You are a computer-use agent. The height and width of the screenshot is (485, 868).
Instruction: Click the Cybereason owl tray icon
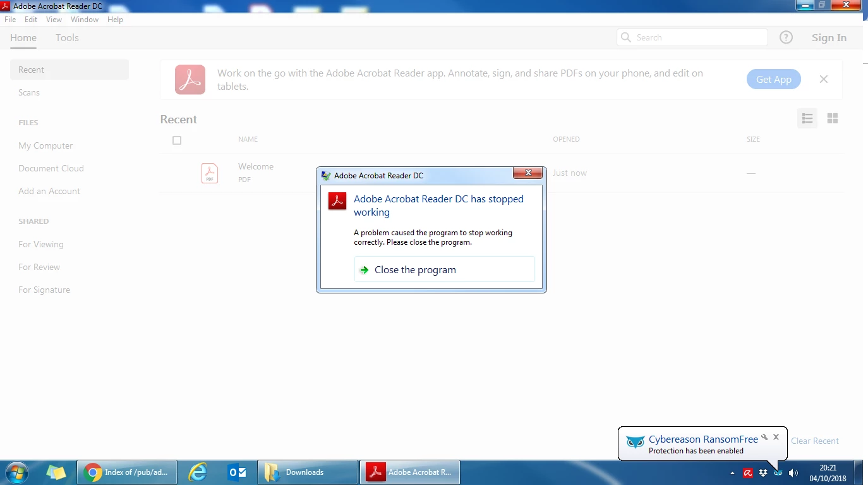click(x=778, y=473)
